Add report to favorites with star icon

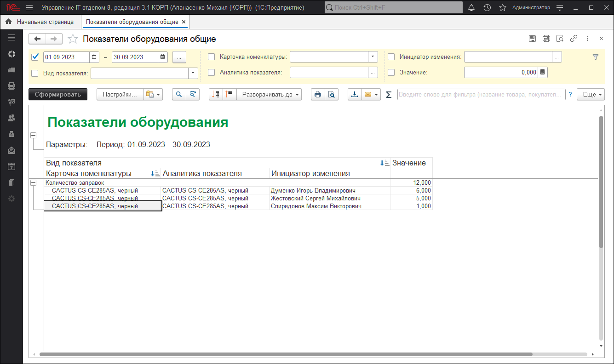click(73, 39)
